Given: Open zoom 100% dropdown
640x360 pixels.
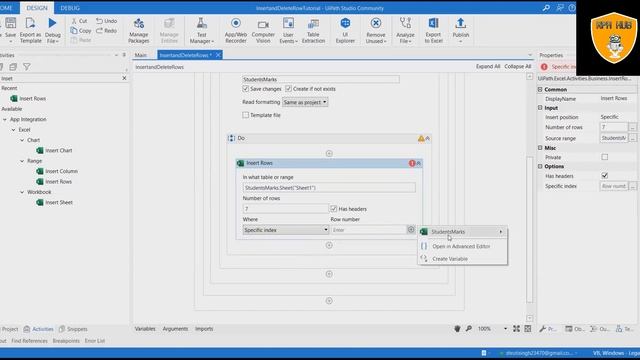Looking at the screenshot, I should click(505, 329).
